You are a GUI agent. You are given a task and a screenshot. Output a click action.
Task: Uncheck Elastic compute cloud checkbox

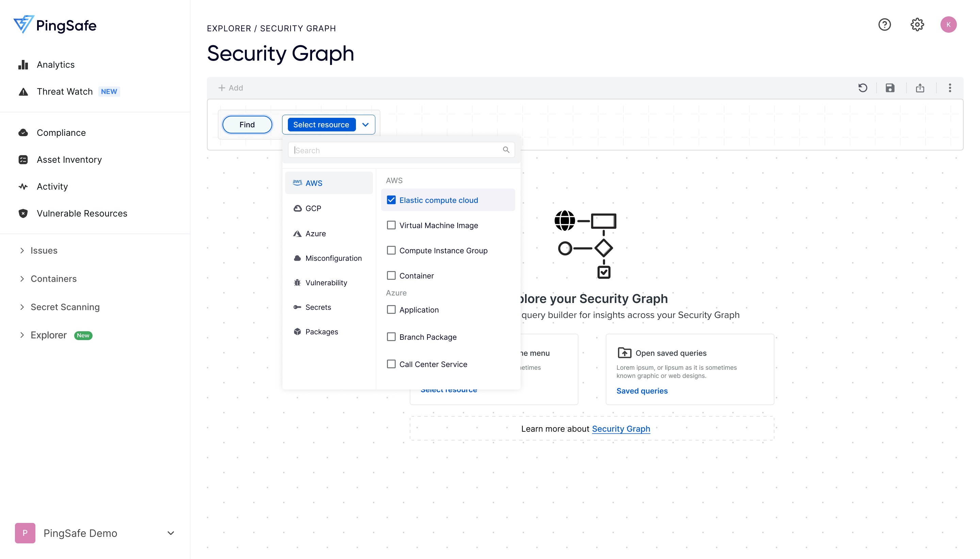coord(391,199)
